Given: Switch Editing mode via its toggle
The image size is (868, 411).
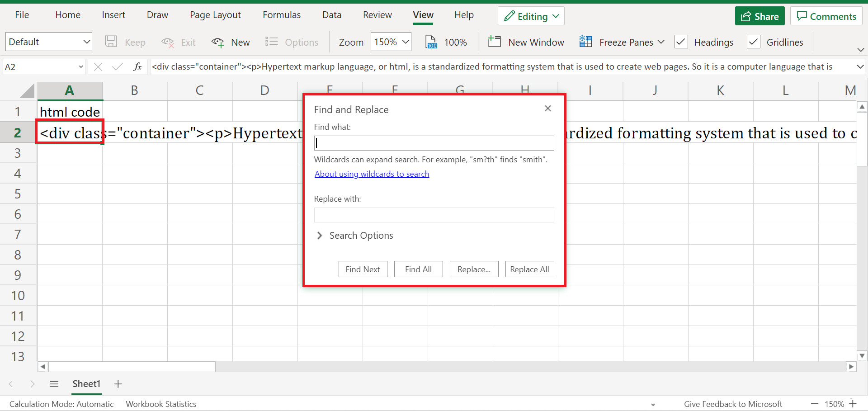Looking at the screenshot, I should point(530,16).
